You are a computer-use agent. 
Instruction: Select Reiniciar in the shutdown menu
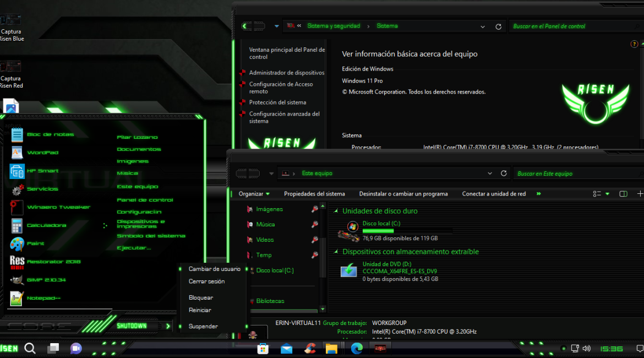click(x=200, y=310)
